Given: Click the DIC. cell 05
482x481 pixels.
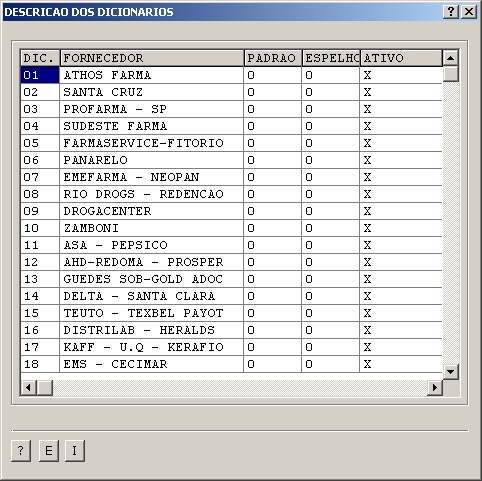Looking at the screenshot, I should pos(40,143).
